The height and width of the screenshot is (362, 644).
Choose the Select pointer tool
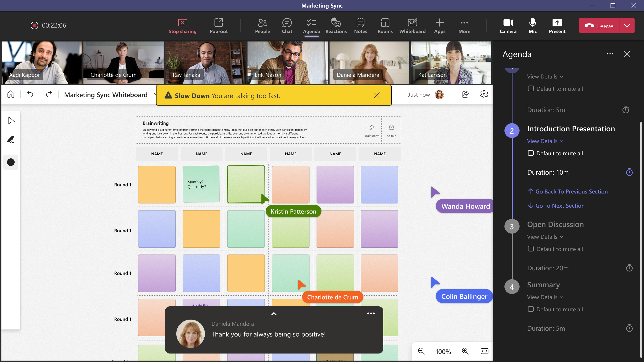click(x=11, y=121)
